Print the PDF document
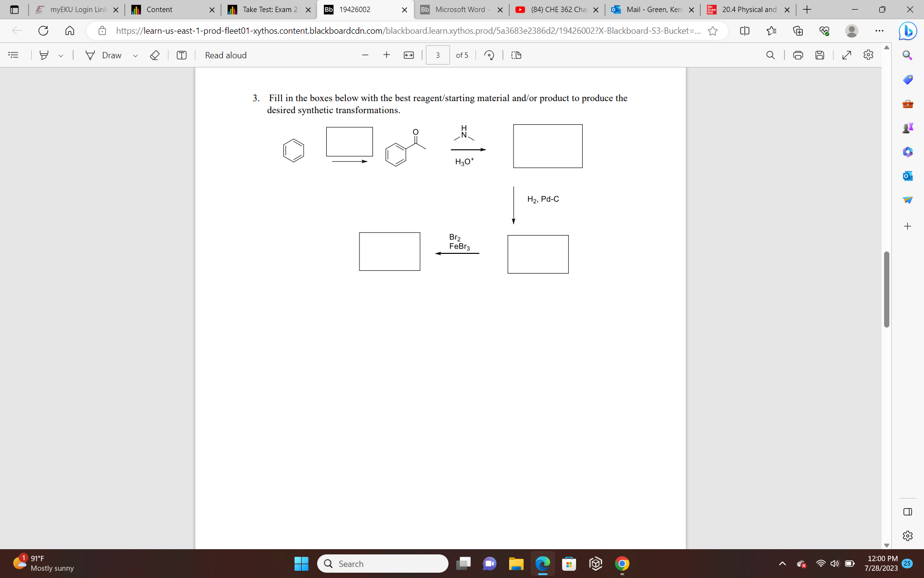The image size is (924, 578). 798,55
